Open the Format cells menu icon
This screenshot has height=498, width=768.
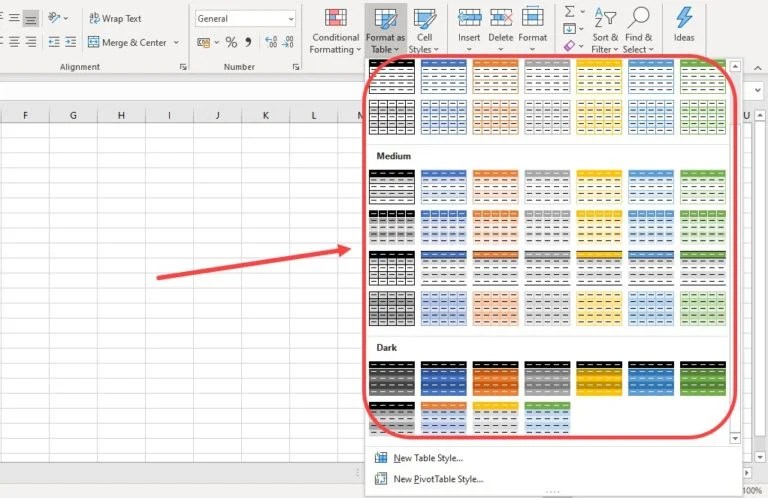(x=532, y=18)
